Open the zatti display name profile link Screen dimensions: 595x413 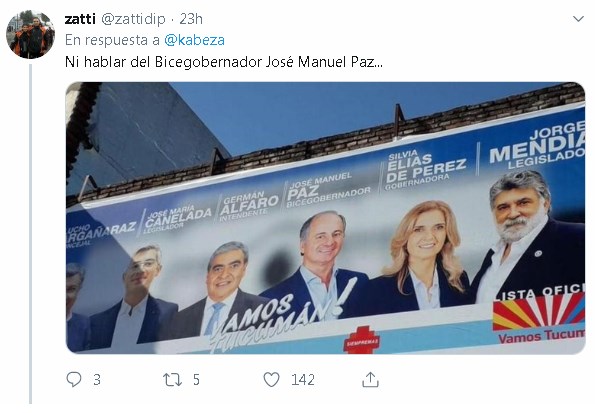(x=80, y=19)
